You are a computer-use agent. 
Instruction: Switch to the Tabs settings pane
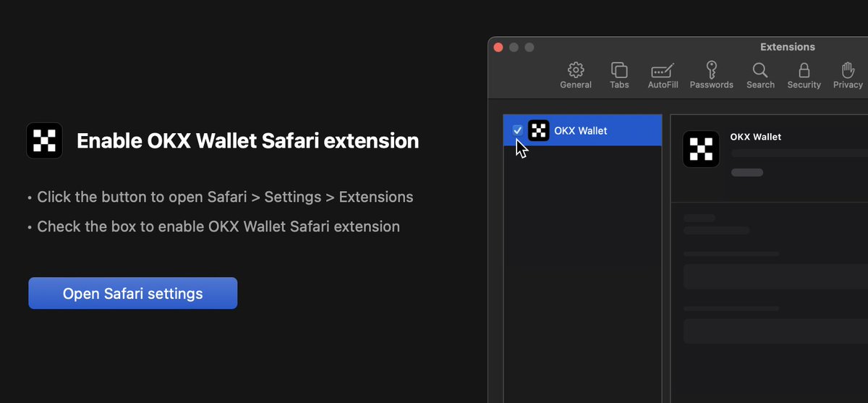click(x=619, y=75)
